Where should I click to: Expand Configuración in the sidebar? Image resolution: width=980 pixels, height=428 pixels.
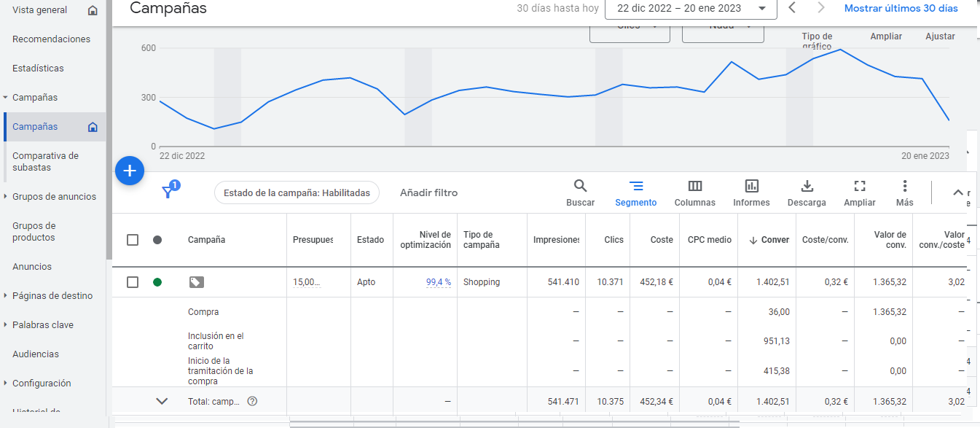(5, 384)
